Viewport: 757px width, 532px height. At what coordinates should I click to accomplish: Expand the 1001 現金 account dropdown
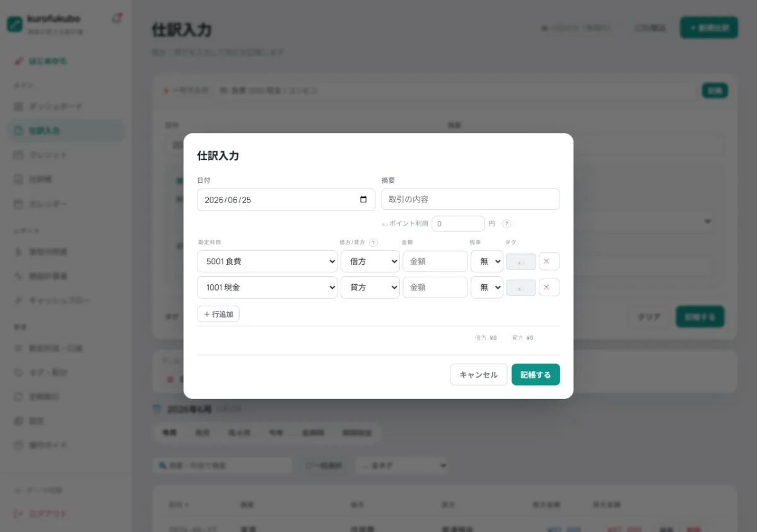[267, 287]
